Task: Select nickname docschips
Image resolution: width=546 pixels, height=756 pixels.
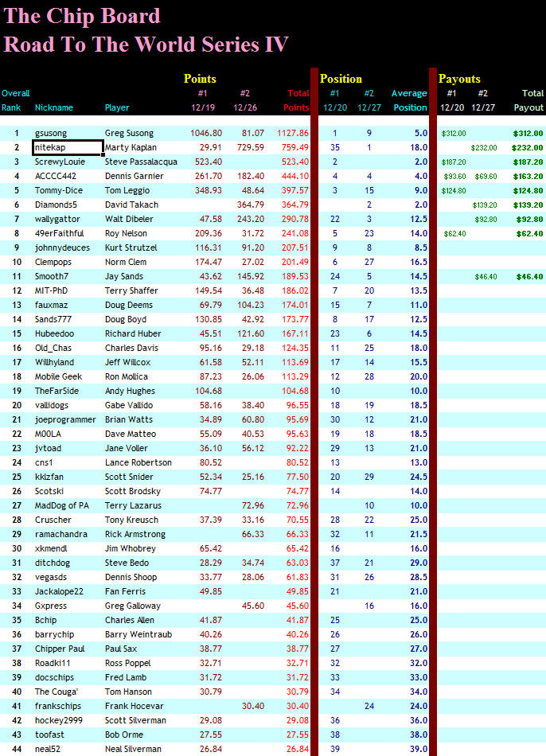Action: tap(54, 677)
